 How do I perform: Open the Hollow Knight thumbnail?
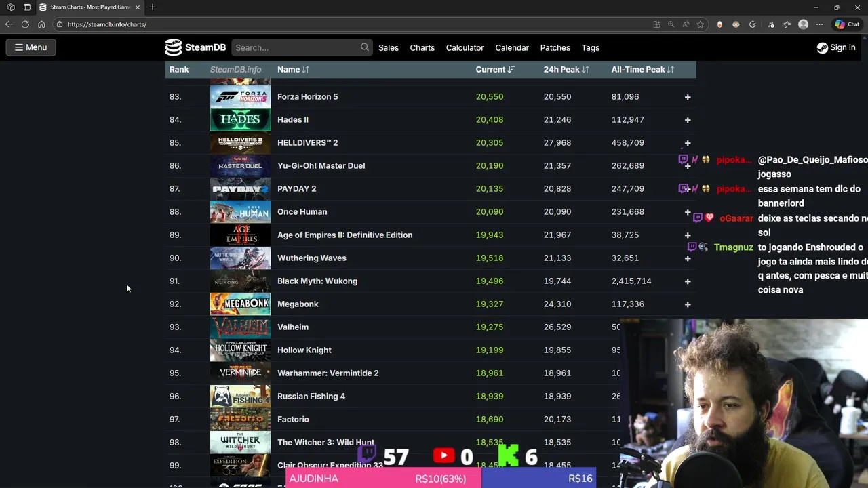tap(240, 350)
